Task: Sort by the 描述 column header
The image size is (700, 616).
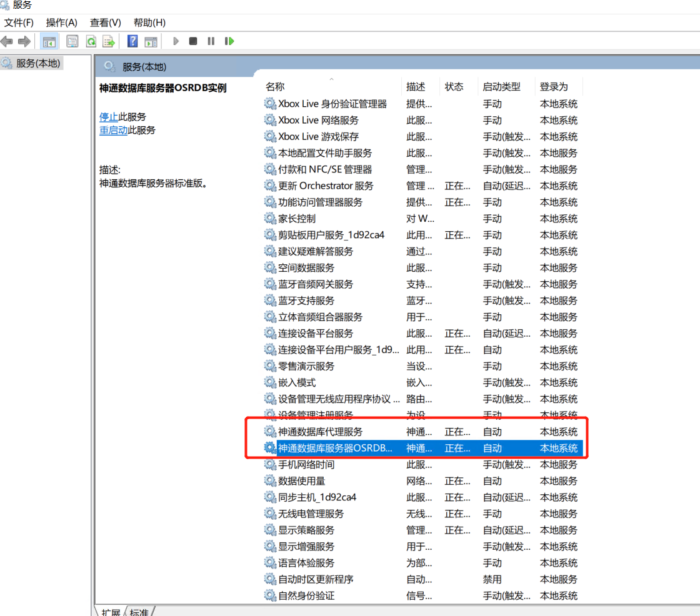Action: tap(421, 87)
